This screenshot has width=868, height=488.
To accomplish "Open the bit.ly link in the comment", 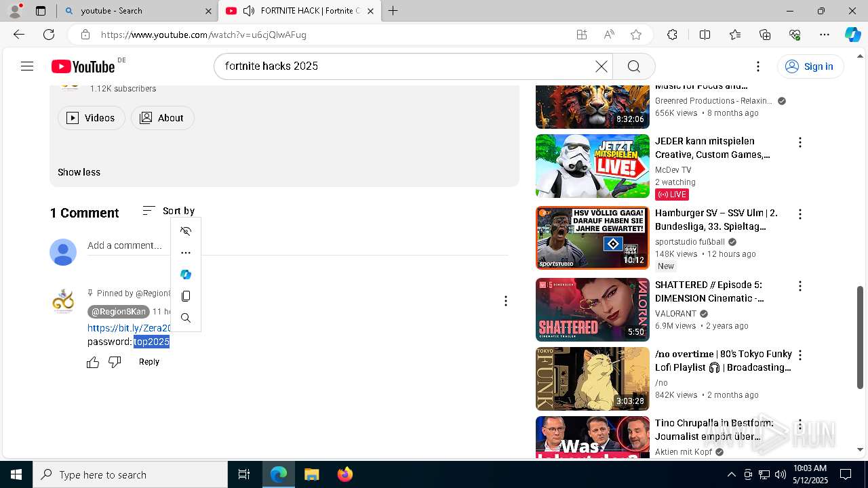I will pos(129,328).
